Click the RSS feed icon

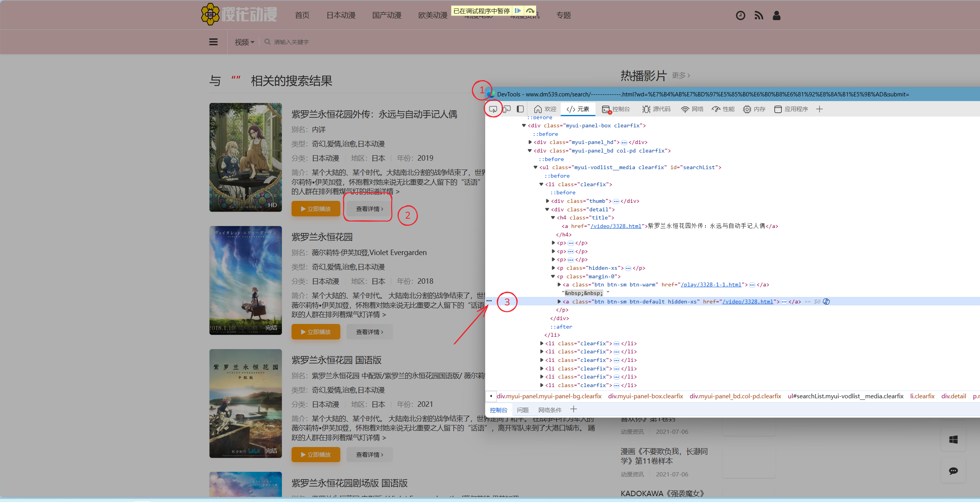pos(759,15)
